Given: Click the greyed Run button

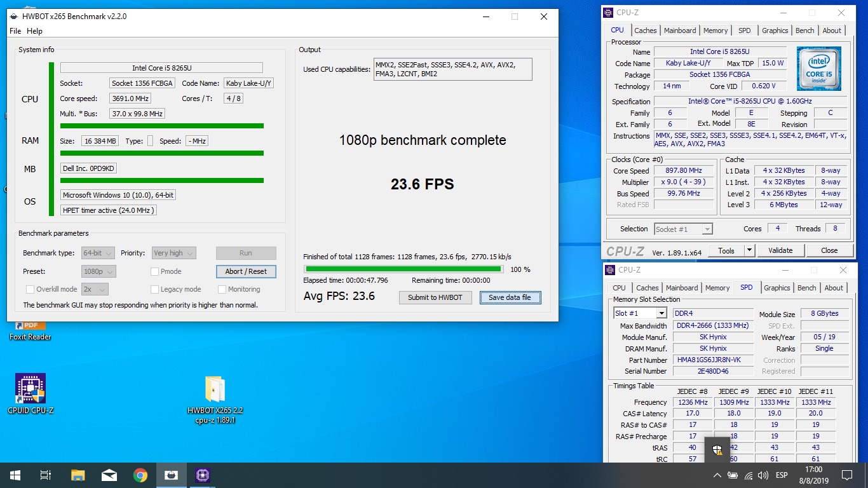Looking at the screenshot, I should [x=246, y=253].
